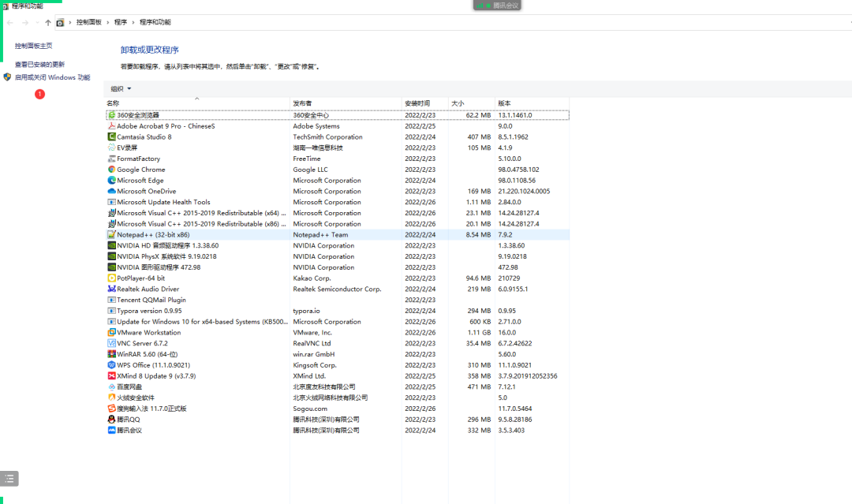Expand breadcrumb chevron after 程序

tap(133, 22)
